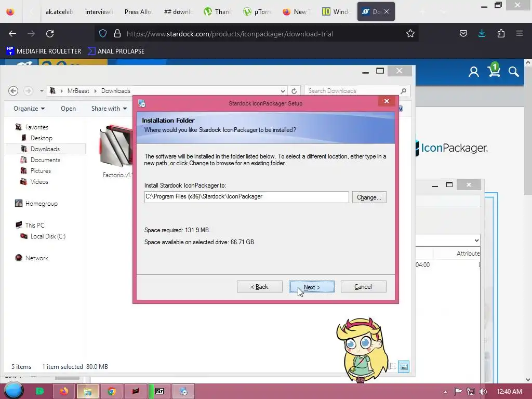Open Firefox extensions menu
The height and width of the screenshot is (399, 532).
(501, 33)
